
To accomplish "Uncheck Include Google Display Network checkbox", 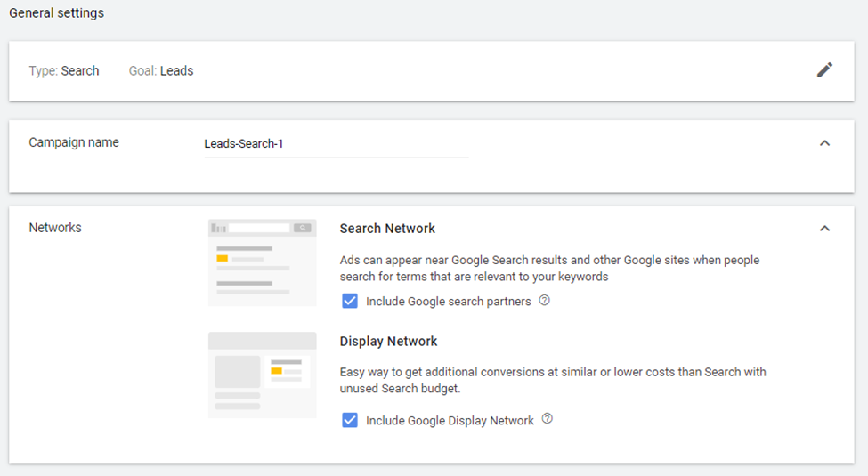I will pos(350,420).
